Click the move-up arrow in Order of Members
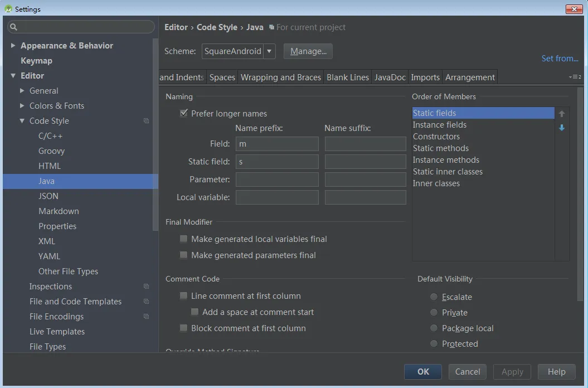Screen dimensions: 588x388 point(562,114)
